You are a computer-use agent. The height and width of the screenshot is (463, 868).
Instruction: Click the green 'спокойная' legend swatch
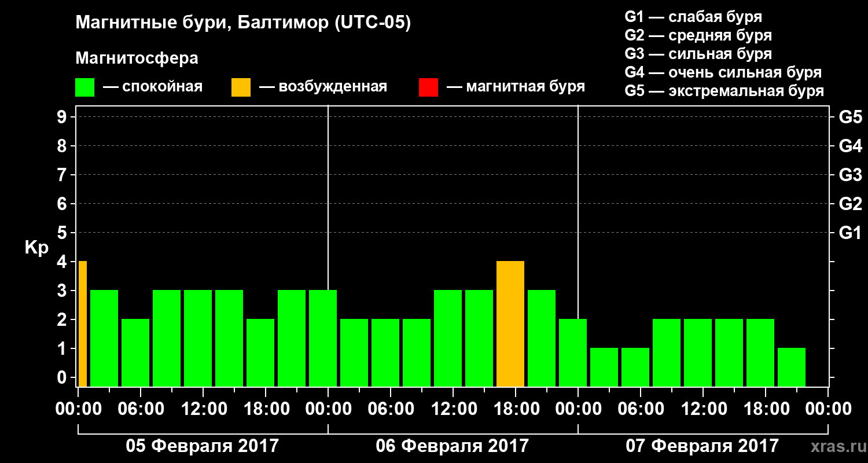coord(84,87)
